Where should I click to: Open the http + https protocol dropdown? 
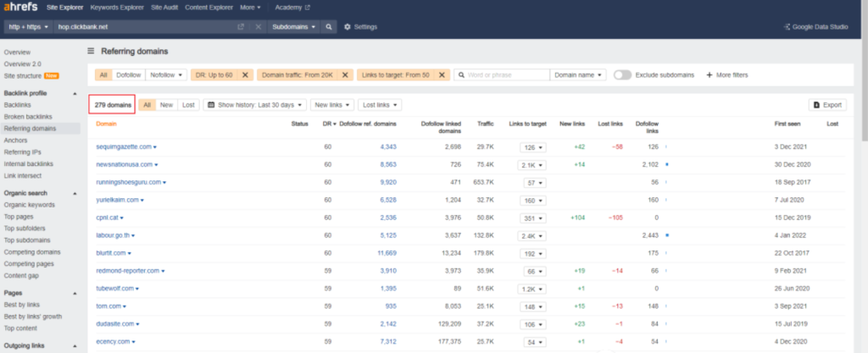tap(29, 26)
